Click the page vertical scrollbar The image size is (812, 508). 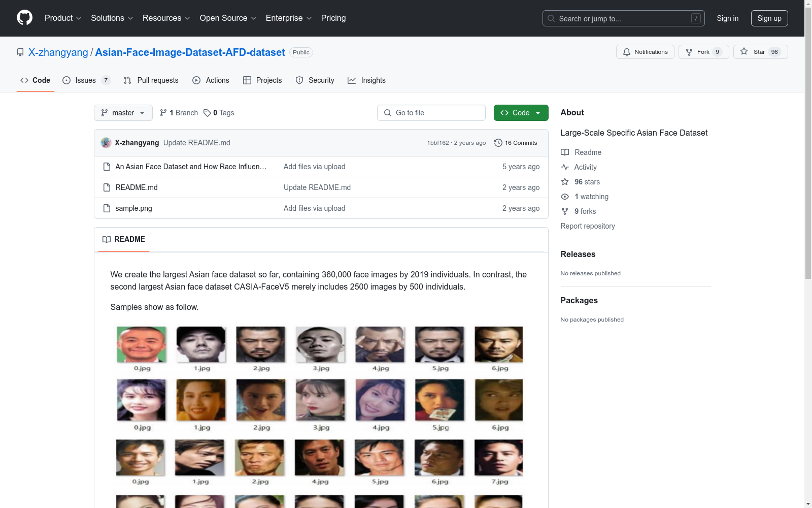pyautogui.click(x=808, y=152)
